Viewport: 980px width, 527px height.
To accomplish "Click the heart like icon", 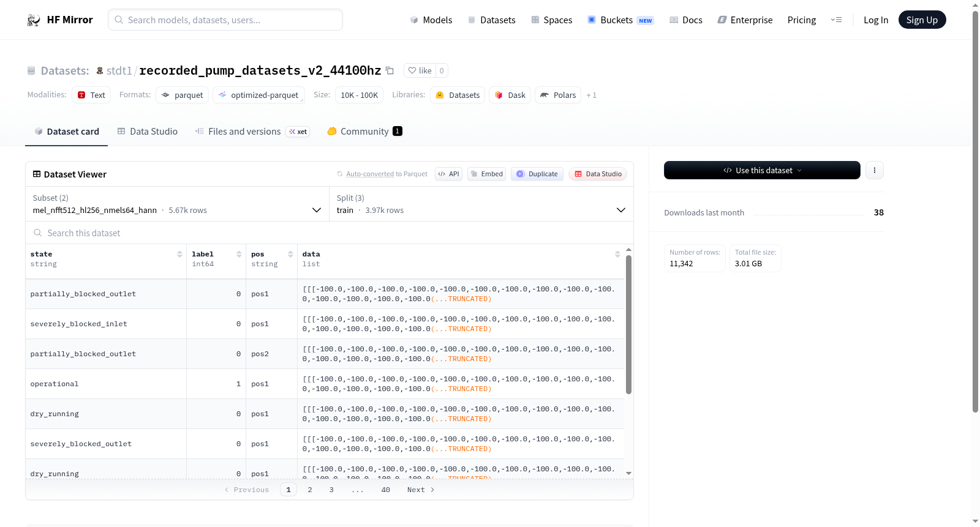I will coord(412,70).
